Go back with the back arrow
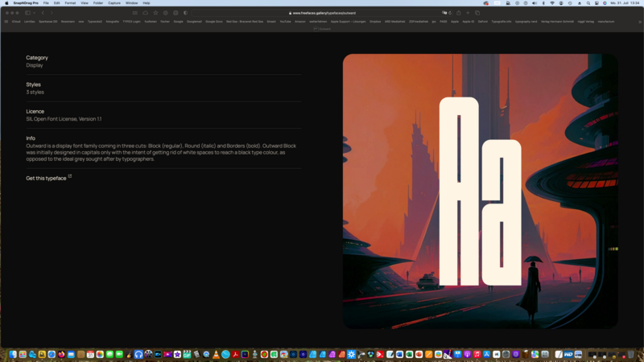 pos(43,13)
